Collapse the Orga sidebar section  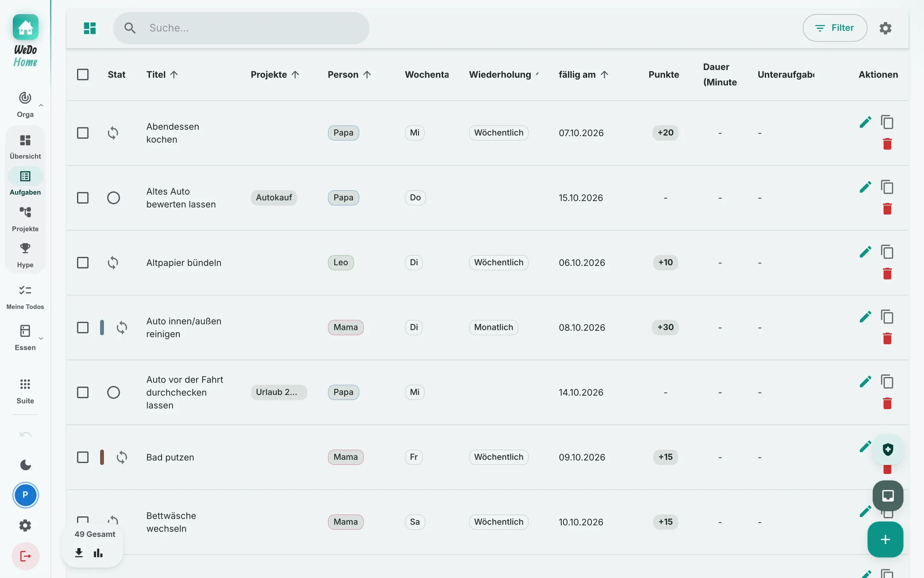[41, 105]
